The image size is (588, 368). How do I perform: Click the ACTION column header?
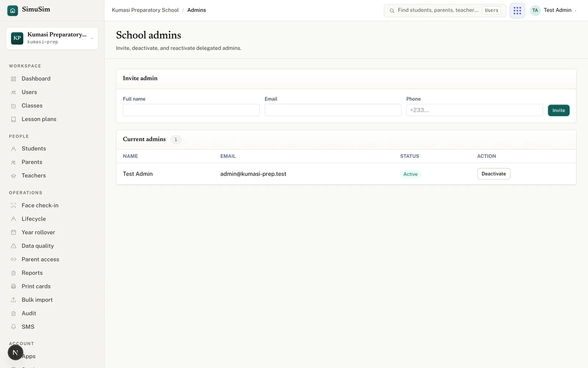tap(487, 156)
